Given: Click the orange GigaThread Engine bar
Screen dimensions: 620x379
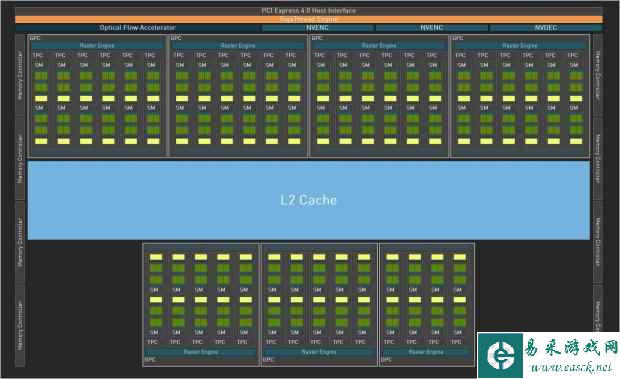Looking at the screenshot, I should tap(309, 19).
